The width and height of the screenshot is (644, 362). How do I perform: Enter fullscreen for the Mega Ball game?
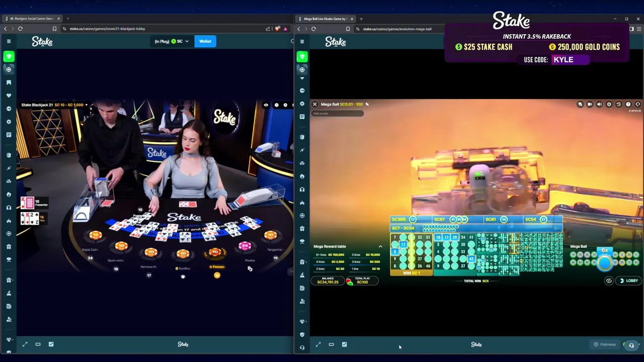(318, 344)
